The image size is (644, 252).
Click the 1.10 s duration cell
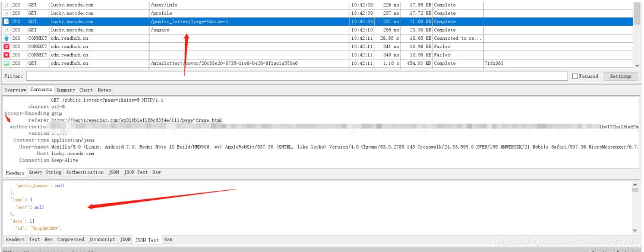390,64
